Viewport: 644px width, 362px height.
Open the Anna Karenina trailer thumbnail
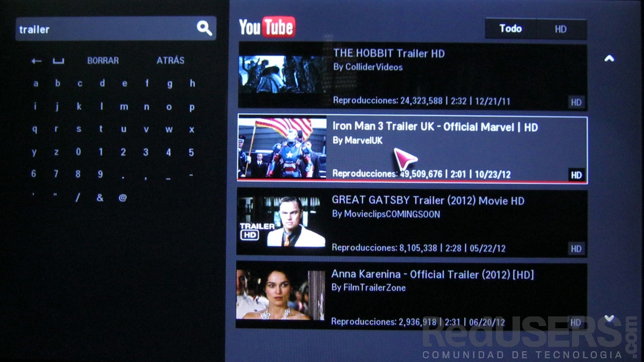coord(280,295)
